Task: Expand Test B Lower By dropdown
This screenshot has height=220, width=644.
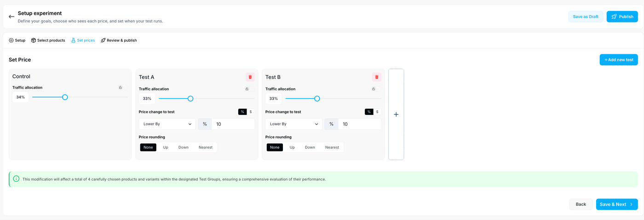Action: coord(293,124)
